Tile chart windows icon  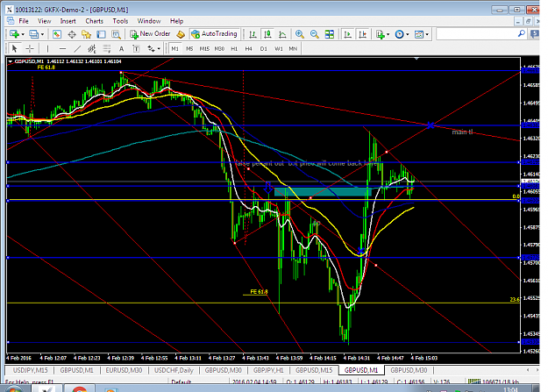coord(329,34)
